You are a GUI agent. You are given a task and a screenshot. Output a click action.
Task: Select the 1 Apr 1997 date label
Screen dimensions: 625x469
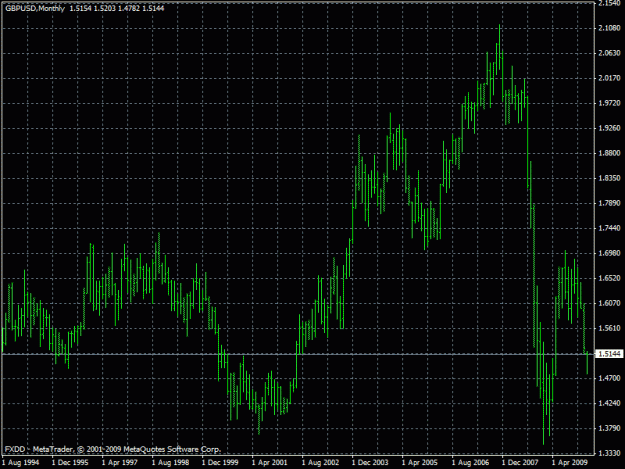(120, 463)
